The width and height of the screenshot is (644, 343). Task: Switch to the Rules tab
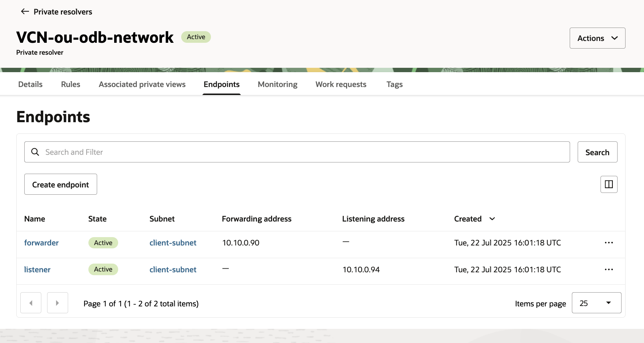(x=71, y=84)
